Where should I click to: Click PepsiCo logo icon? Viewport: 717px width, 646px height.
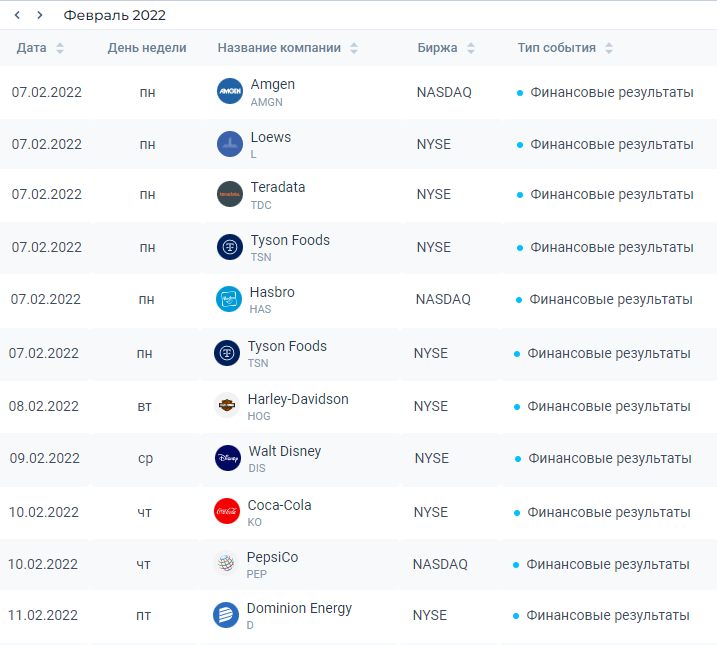click(x=226, y=563)
